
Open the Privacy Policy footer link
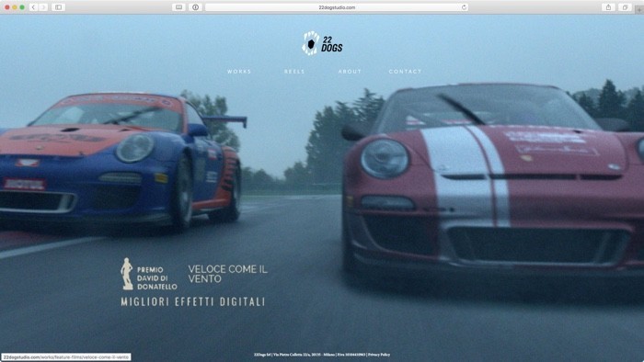[379, 355]
